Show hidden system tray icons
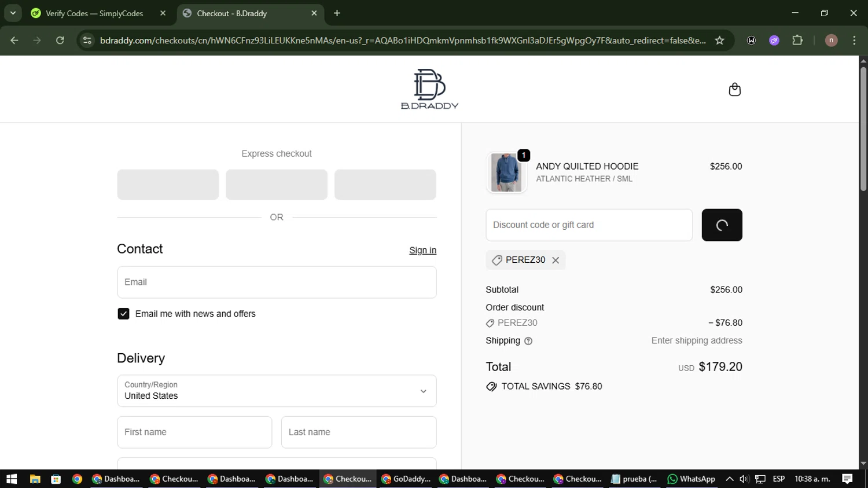This screenshot has height=488, width=868. (x=730, y=479)
